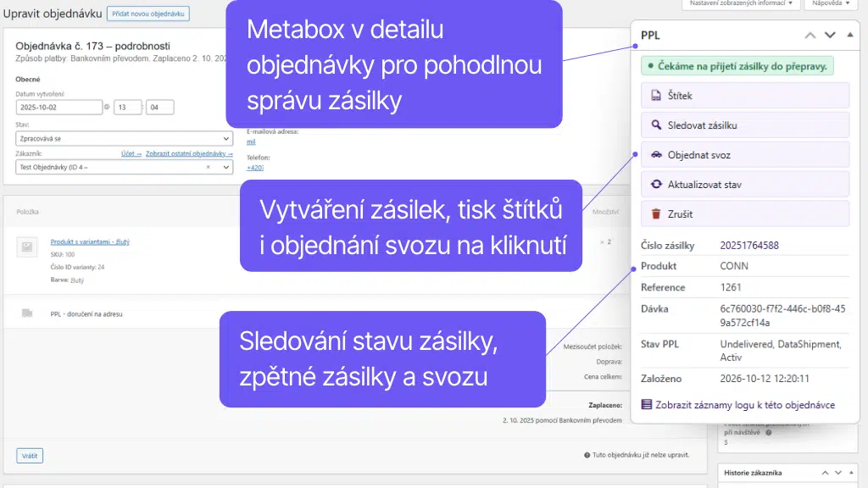
Task: Open the Stav dropdown showing Zpracovává se
Action: click(124, 138)
